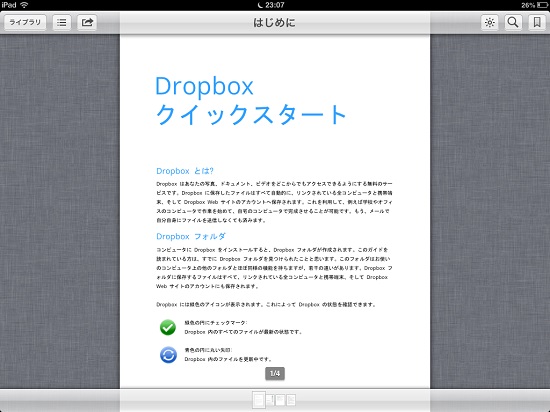Jump to the fourth page thumbnail
Screen dimensions: 550x412
(291, 400)
